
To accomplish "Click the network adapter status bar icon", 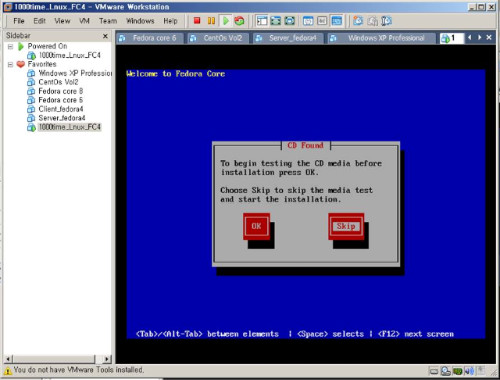I will point(457,371).
